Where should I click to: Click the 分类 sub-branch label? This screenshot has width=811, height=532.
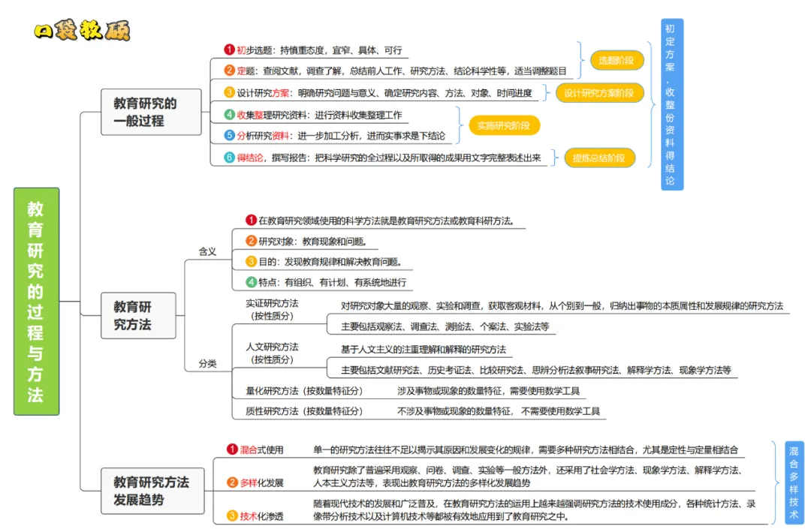207,363
